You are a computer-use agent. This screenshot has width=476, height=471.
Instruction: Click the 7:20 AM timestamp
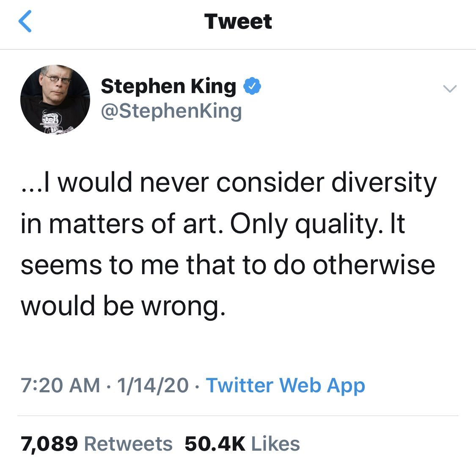click(x=61, y=385)
